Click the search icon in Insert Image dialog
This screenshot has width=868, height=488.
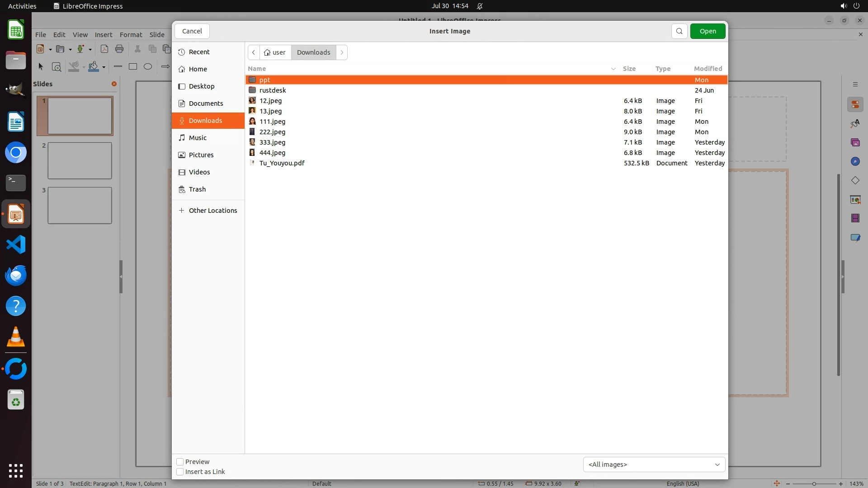pyautogui.click(x=679, y=31)
